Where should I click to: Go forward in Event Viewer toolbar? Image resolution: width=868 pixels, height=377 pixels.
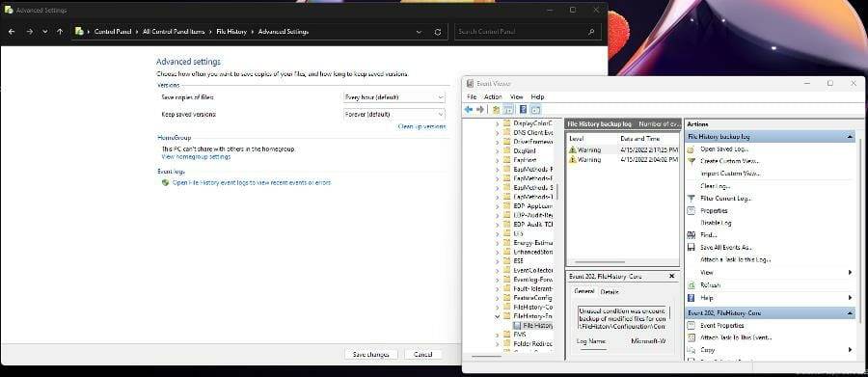pyautogui.click(x=480, y=110)
